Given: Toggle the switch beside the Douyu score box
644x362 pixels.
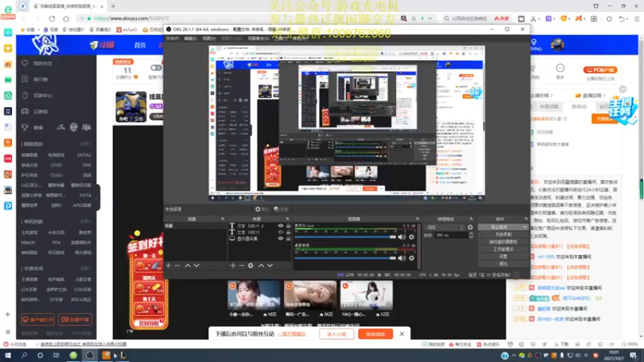Looking at the screenshot, I should pyautogui.click(x=156, y=68).
